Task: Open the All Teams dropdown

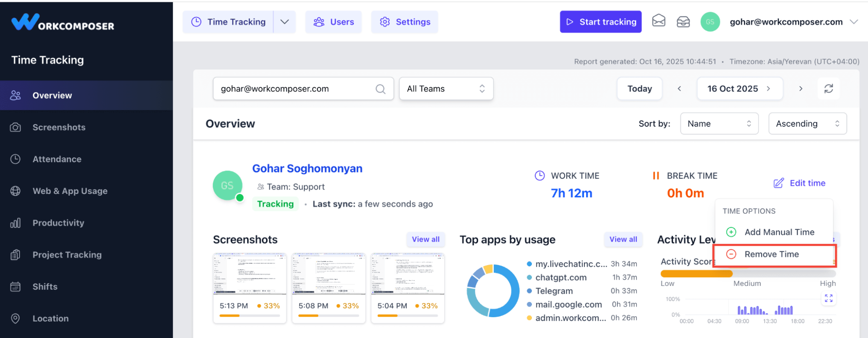Action: click(446, 89)
